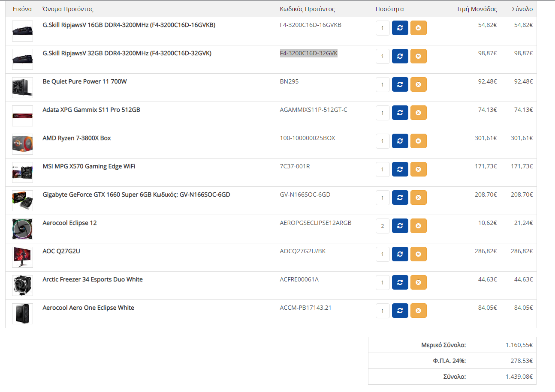Click the Ποσότητα column header
This screenshot has width=555, height=392.
coord(389,9)
